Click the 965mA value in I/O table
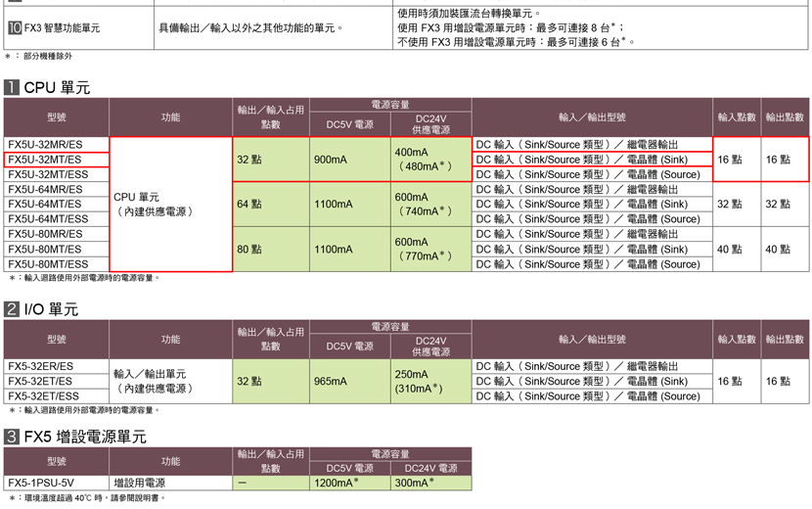Viewport: 812px width, 509px height. pos(350,382)
